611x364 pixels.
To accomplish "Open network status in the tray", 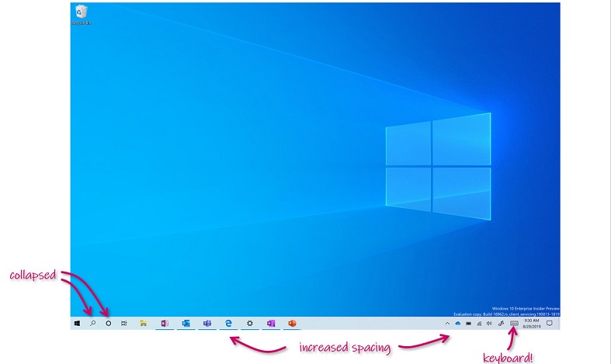I will click(479, 324).
